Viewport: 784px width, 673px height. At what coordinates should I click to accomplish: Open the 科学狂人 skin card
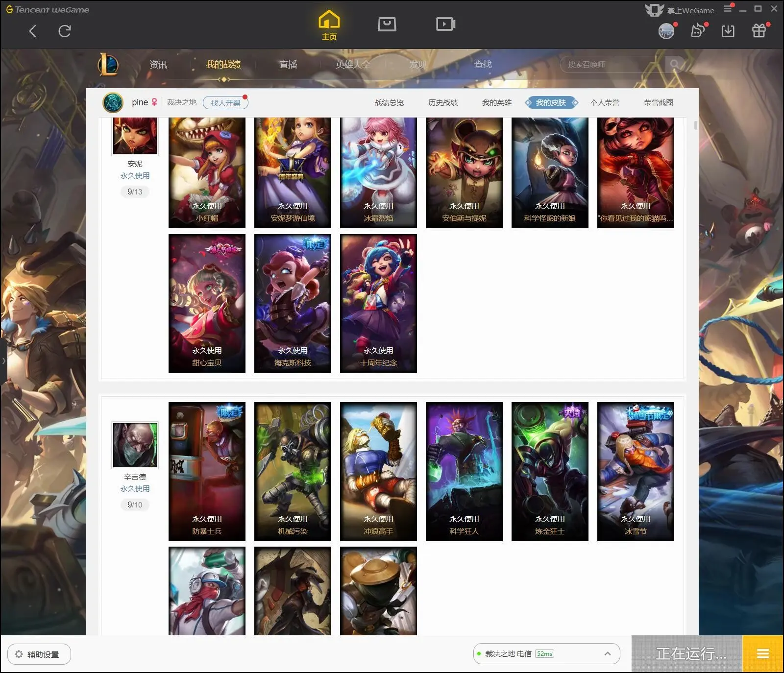tap(464, 472)
